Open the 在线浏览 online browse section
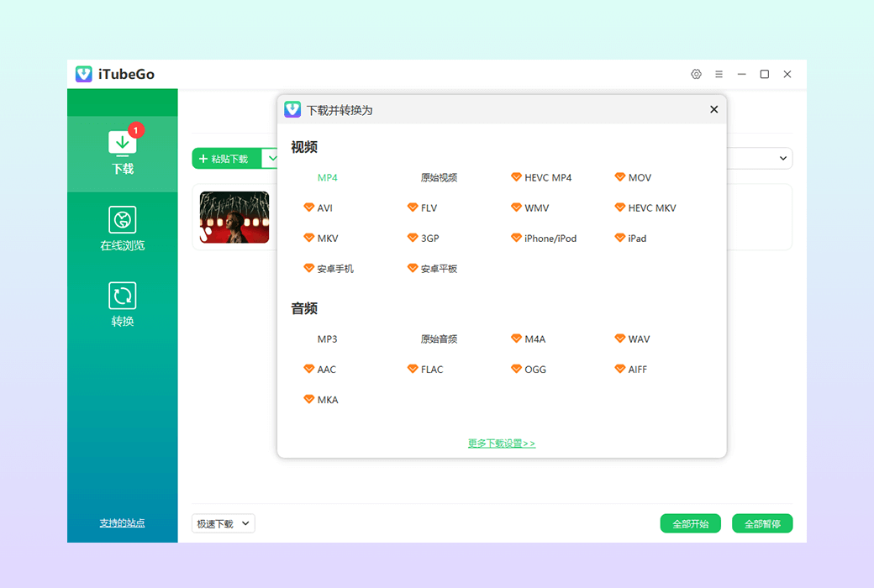This screenshot has height=588, width=874. pos(122,229)
